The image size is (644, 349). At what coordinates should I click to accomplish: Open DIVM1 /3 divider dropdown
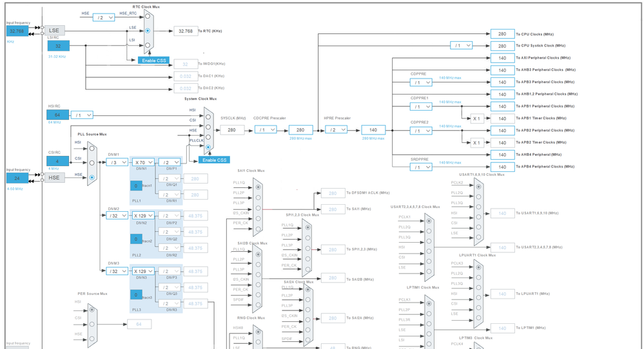[117, 162]
